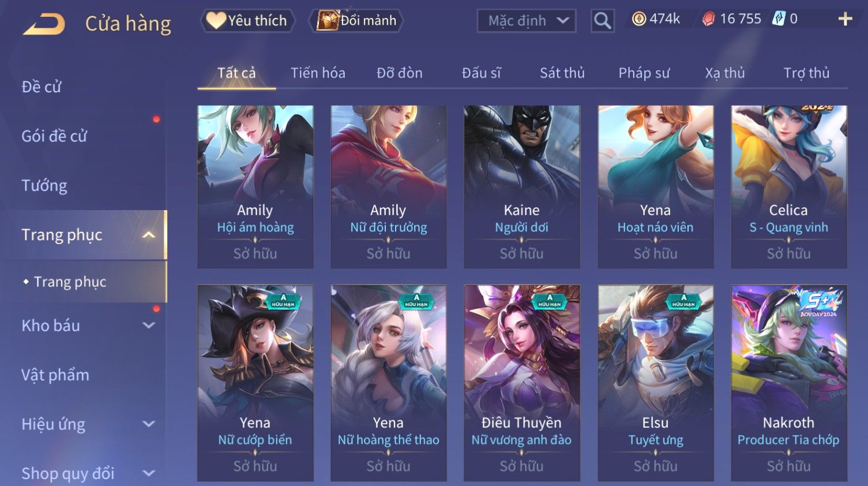The width and height of the screenshot is (868, 486).
Task: Open Đổi mảnh fragment exchange
Action: (x=356, y=21)
